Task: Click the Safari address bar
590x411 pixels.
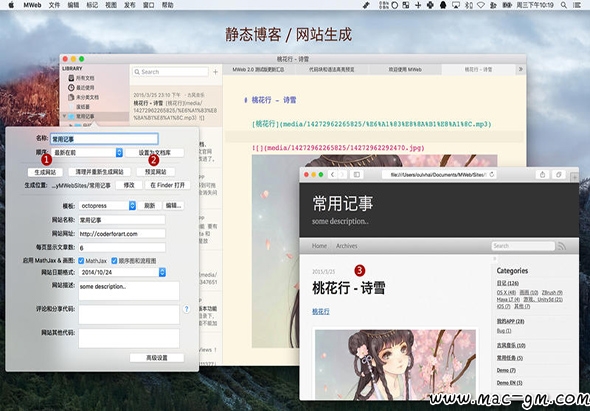Action: [x=438, y=175]
